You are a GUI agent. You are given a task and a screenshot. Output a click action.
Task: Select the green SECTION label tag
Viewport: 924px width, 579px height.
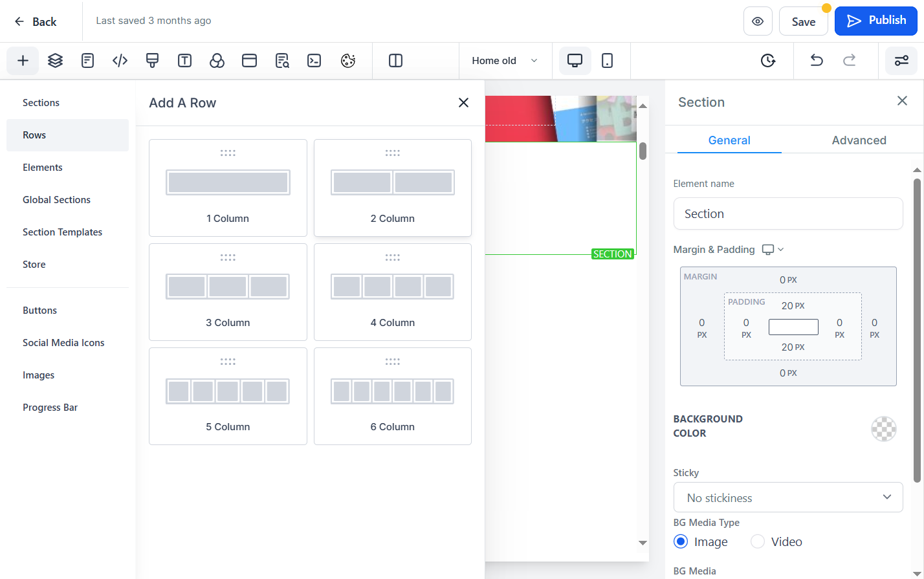click(x=613, y=254)
